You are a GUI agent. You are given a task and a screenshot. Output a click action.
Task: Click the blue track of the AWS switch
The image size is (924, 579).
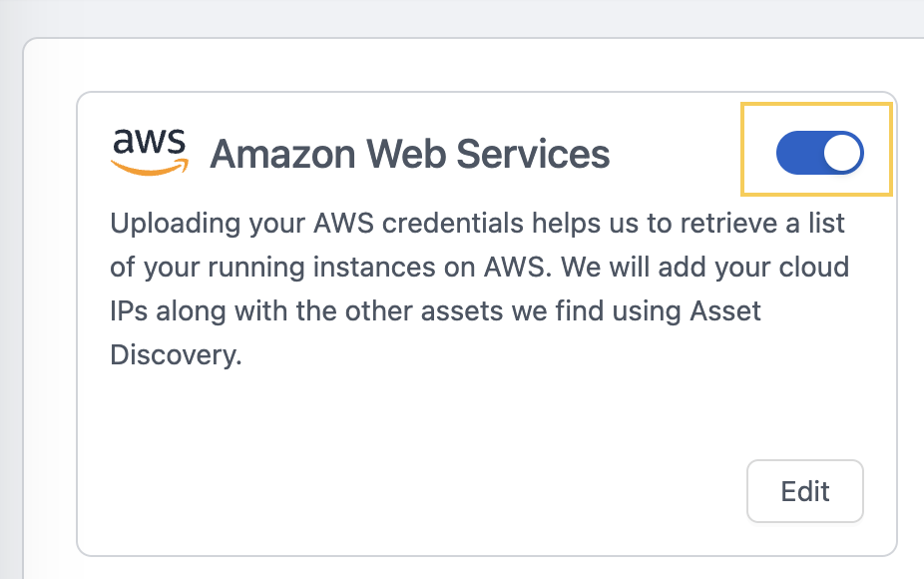[798, 153]
